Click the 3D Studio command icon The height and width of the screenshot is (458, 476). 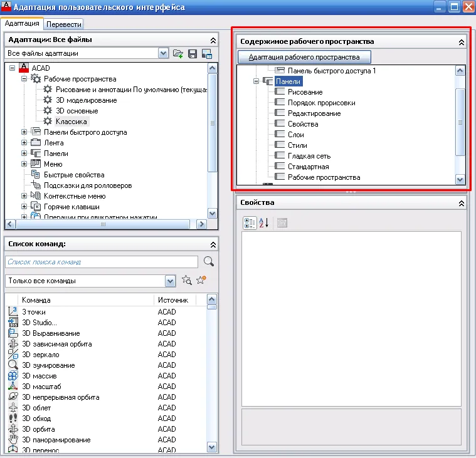click(x=13, y=322)
